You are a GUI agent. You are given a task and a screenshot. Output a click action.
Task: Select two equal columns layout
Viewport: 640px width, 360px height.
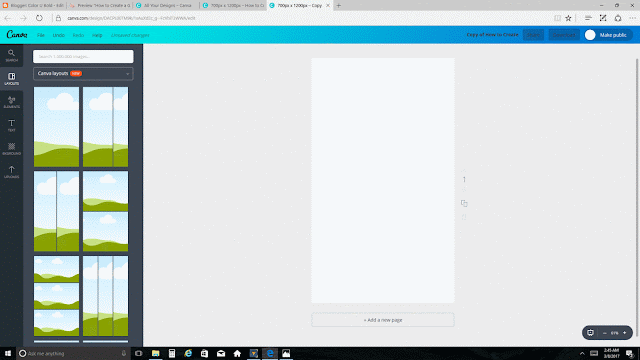(56, 211)
